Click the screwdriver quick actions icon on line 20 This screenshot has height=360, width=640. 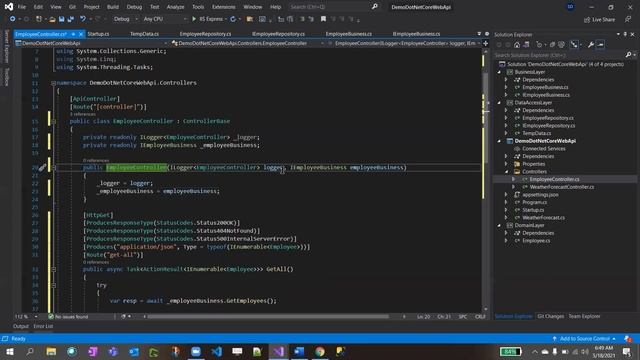click(x=42, y=167)
